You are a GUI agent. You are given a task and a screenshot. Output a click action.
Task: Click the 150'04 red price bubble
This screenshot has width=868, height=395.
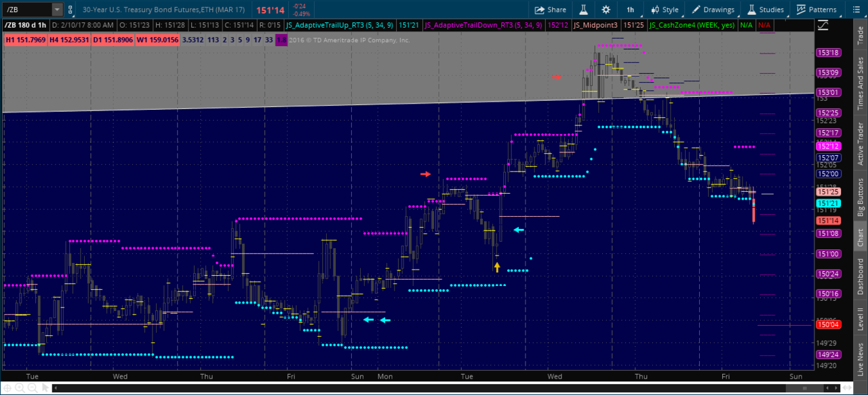click(x=828, y=325)
